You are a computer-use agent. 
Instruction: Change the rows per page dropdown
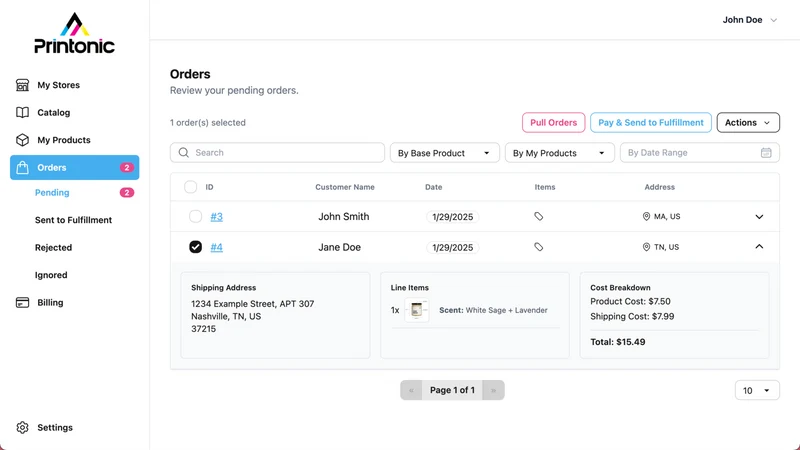757,390
